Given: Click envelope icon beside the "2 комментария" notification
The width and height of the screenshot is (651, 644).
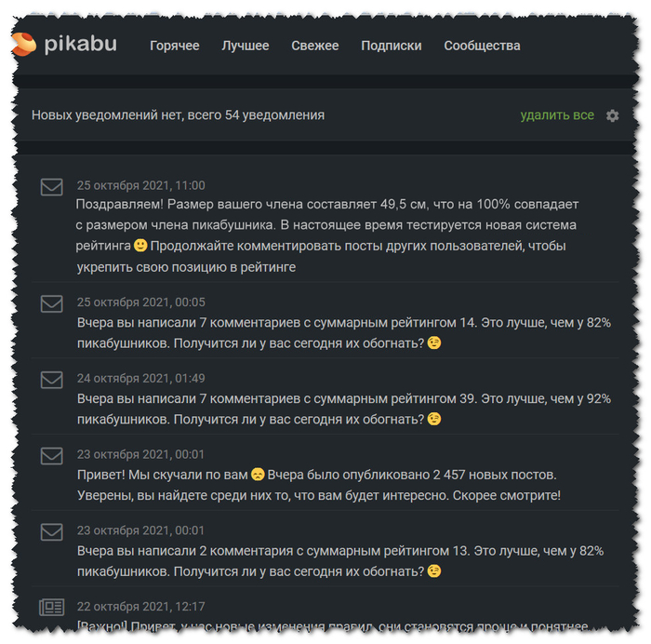Looking at the screenshot, I should tap(52, 531).
